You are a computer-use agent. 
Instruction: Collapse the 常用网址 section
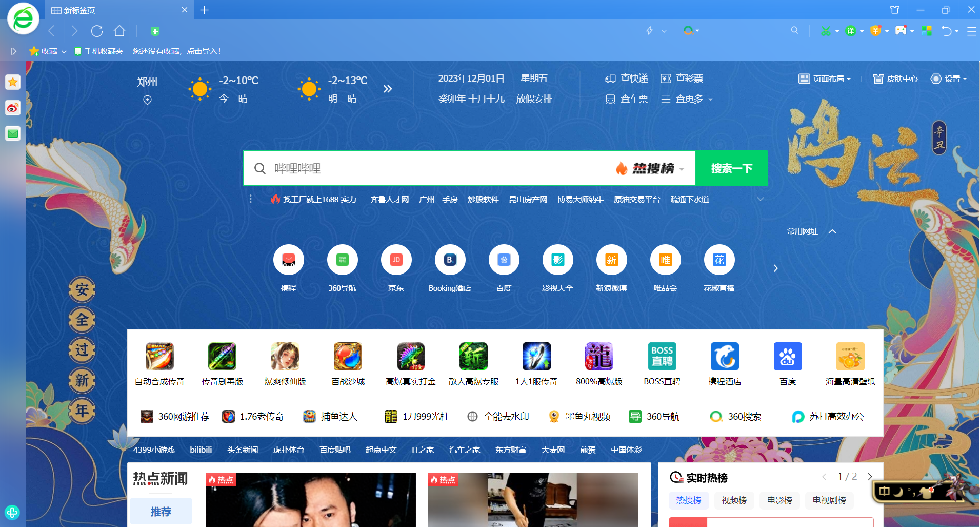[832, 231]
